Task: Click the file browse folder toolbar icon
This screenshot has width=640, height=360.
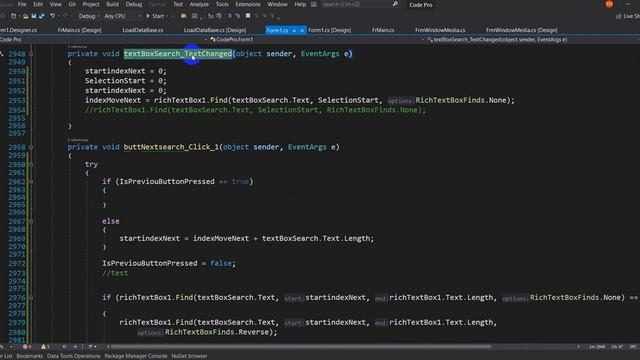Action: click(183, 16)
